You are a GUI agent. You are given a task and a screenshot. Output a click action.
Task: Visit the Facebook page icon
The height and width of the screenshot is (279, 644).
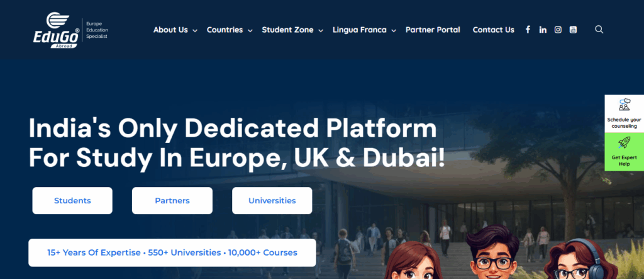pos(528,30)
